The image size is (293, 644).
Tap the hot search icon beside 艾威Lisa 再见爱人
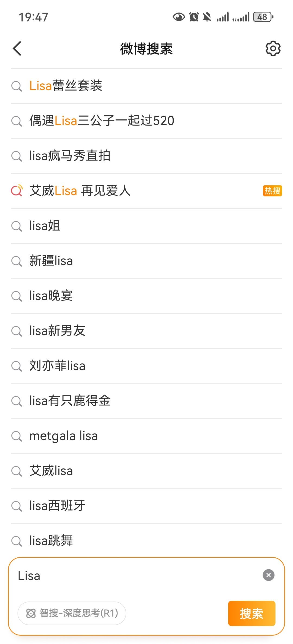17,191
